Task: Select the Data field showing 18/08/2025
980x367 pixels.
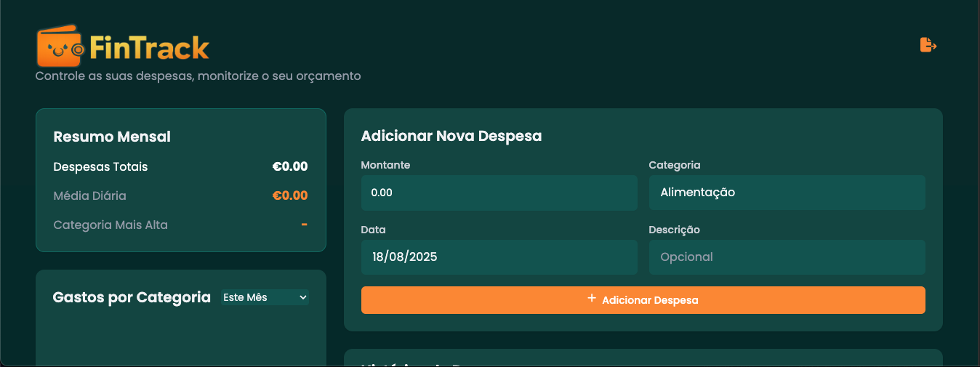Action: coord(499,257)
